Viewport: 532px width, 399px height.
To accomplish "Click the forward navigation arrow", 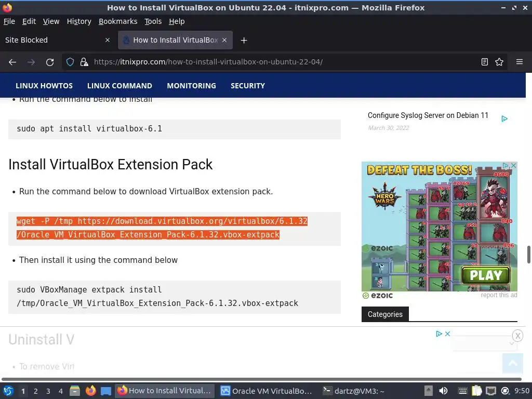I will coord(31,62).
